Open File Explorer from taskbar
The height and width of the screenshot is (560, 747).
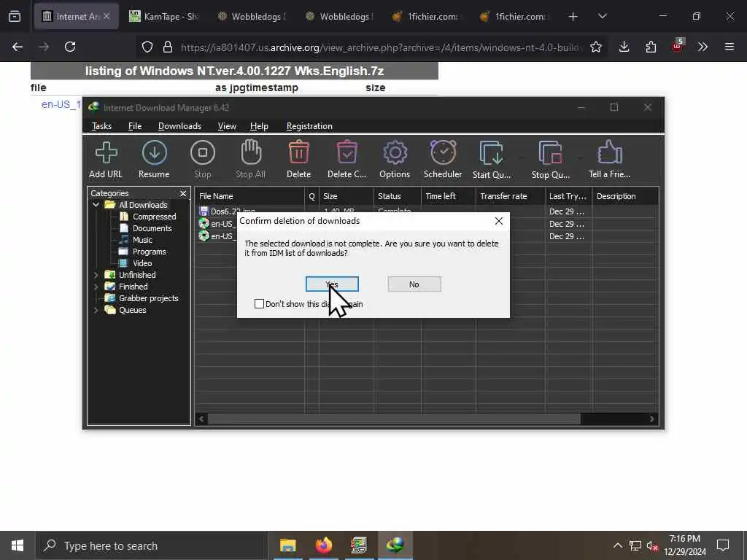click(x=287, y=545)
